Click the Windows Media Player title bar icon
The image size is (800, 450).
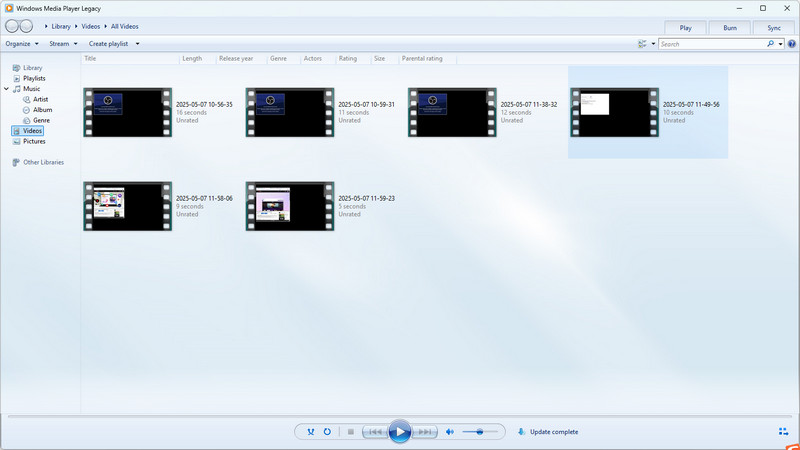point(9,8)
